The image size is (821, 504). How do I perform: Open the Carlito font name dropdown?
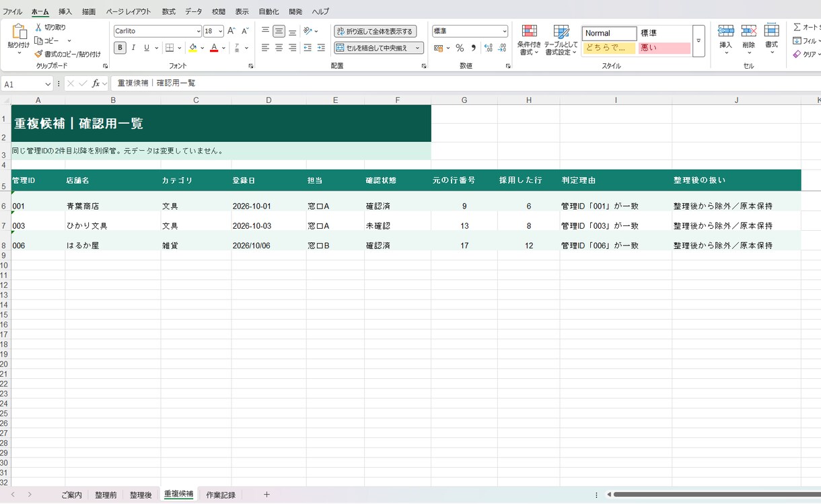(x=198, y=31)
